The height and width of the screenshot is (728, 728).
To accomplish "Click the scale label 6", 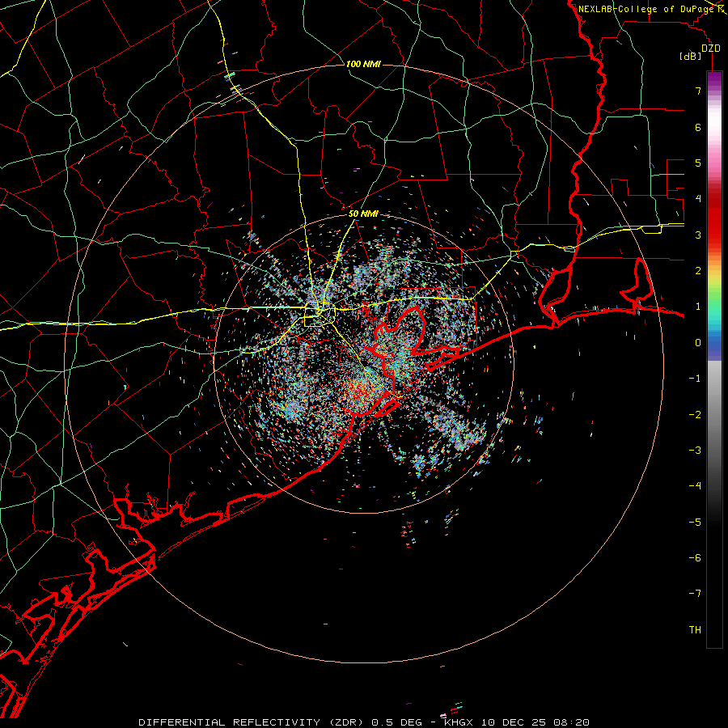I will coord(698,127).
